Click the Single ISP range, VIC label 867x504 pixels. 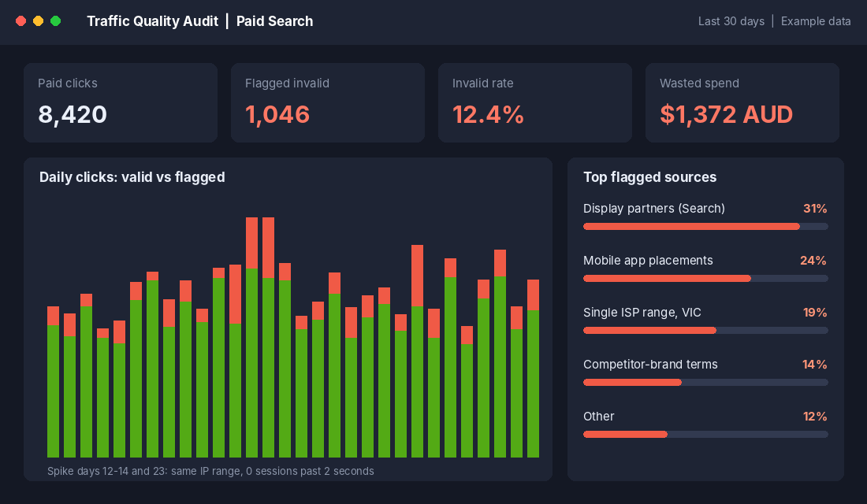tap(642, 312)
